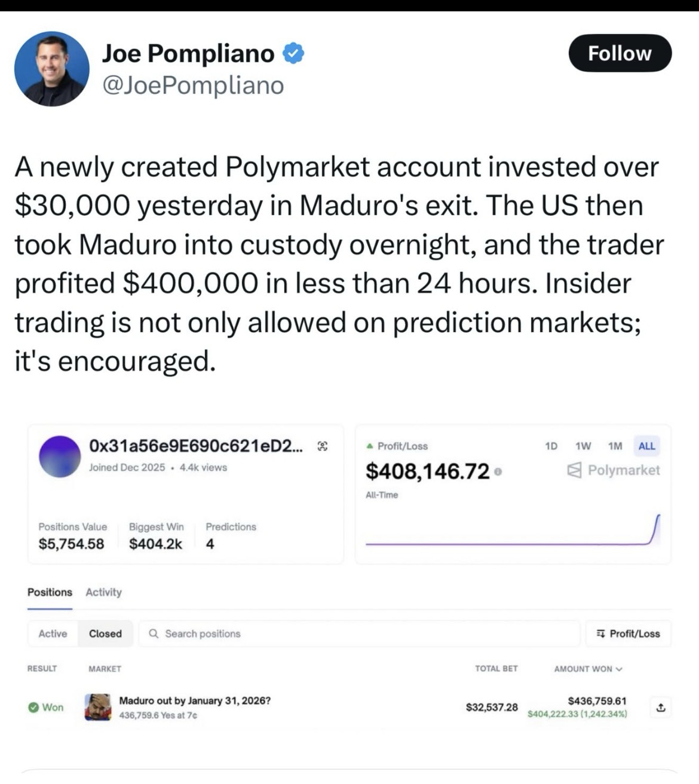Click the Follow button

click(x=620, y=53)
